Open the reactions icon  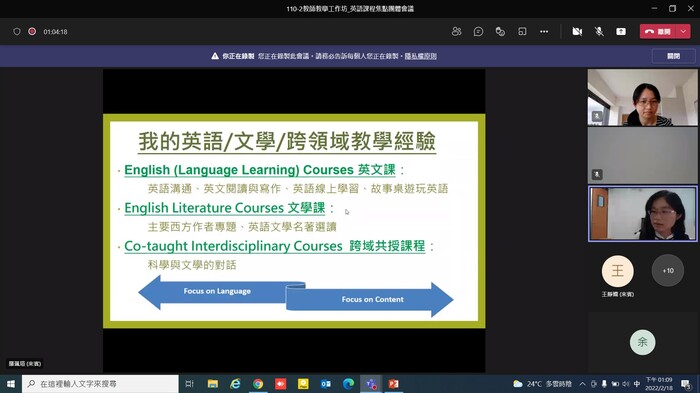point(500,32)
